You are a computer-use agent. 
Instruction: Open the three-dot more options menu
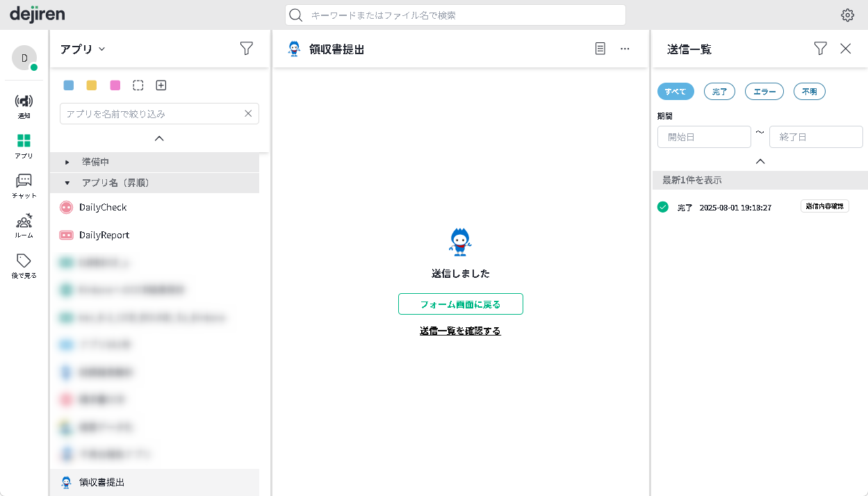click(625, 49)
